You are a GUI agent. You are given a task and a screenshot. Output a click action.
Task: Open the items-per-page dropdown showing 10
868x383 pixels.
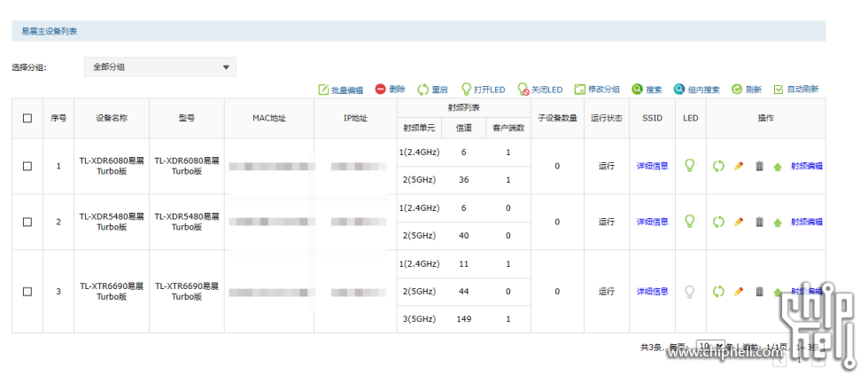click(x=710, y=347)
